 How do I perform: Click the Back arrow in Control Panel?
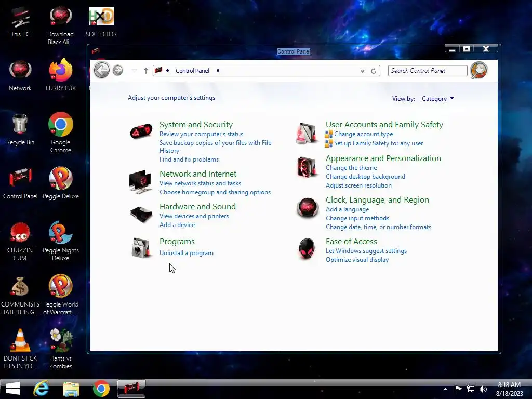101,70
